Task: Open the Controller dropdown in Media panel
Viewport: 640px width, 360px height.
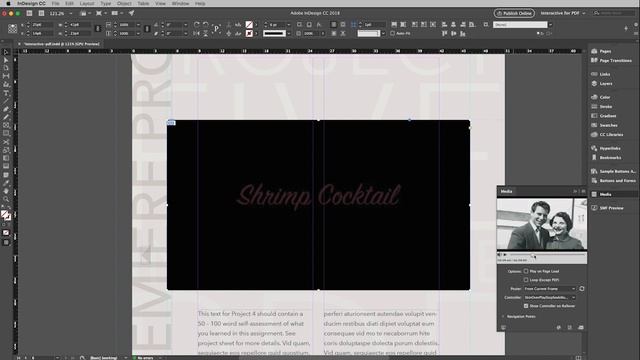Action: pyautogui.click(x=550, y=298)
